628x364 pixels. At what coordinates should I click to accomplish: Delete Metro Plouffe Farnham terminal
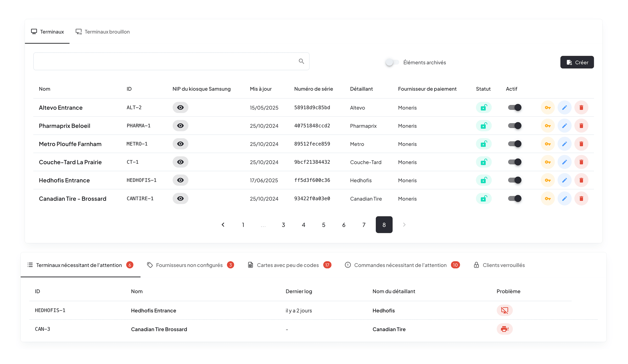point(581,144)
